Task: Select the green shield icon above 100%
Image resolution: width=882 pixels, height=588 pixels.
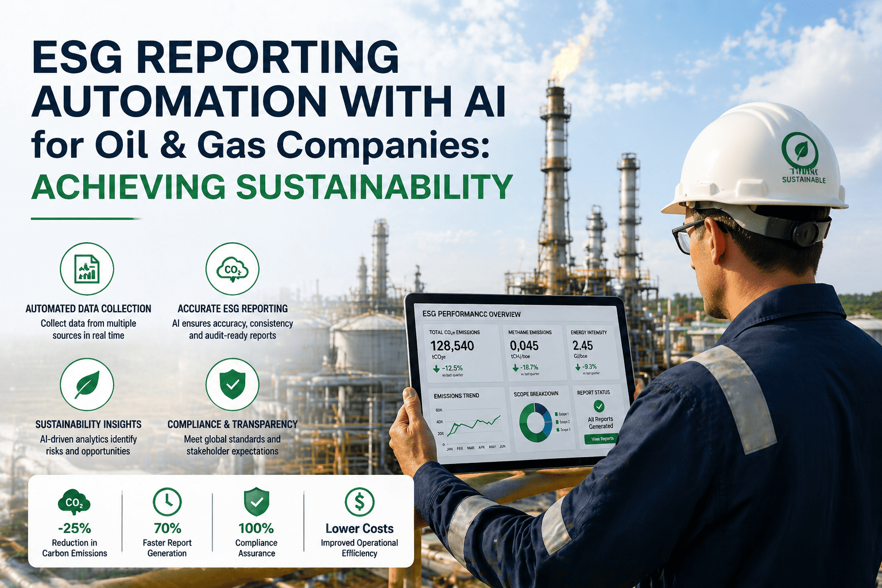Action: [256, 502]
